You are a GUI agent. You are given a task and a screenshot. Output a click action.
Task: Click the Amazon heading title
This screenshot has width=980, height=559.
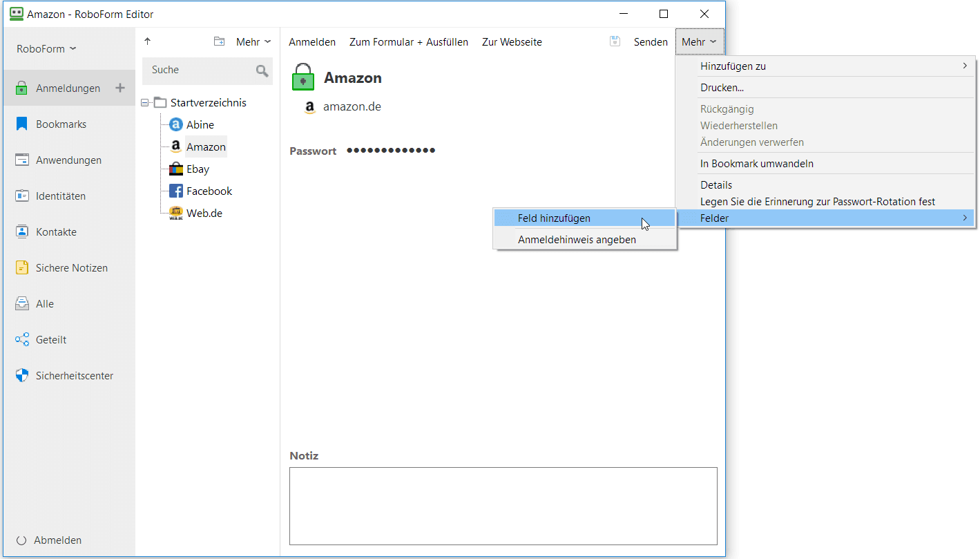[x=353, y=78]
